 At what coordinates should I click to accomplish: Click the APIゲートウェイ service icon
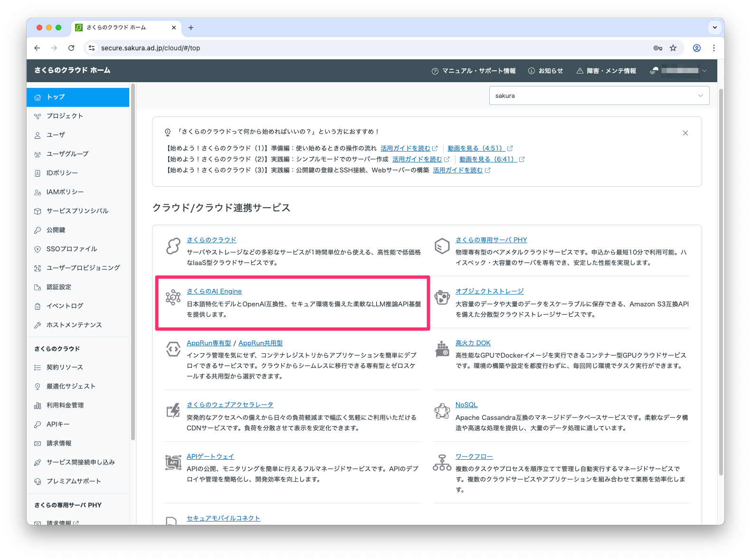click(x=173, y=463)
